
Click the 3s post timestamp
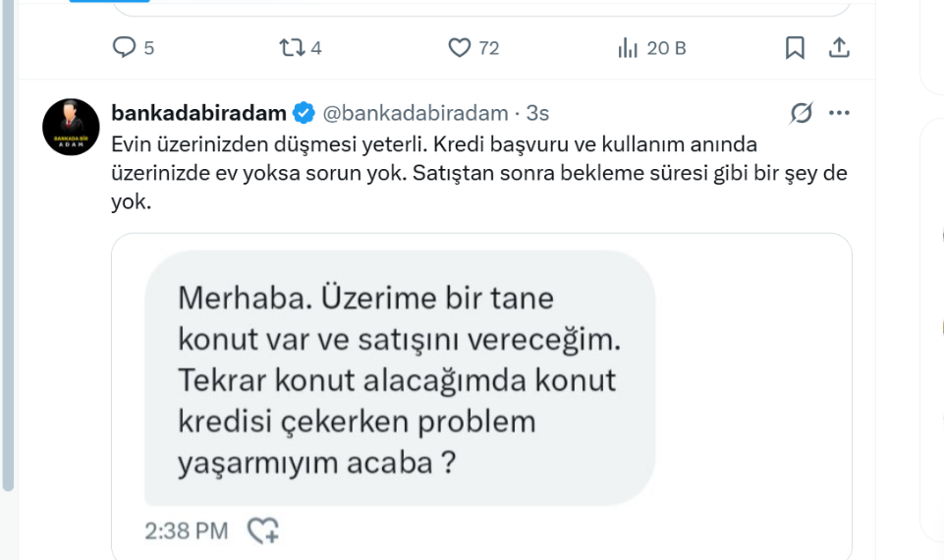pos(537,113)
